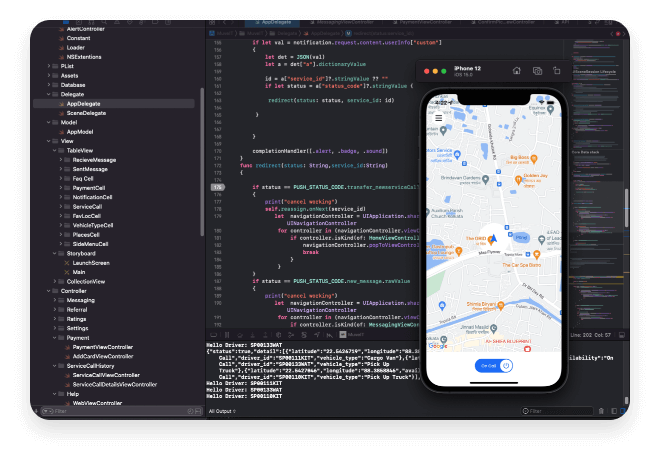
Task: Expand the CollectionView folder
Action: pos(55,281)
